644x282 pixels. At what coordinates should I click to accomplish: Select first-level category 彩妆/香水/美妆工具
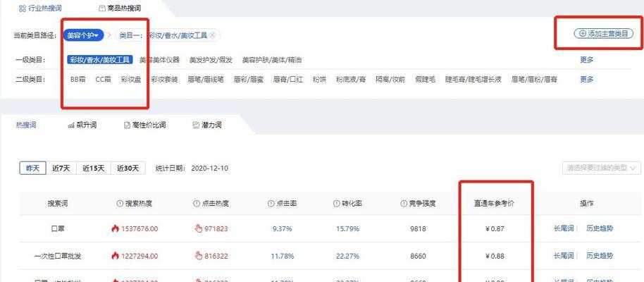coord(100,60)
